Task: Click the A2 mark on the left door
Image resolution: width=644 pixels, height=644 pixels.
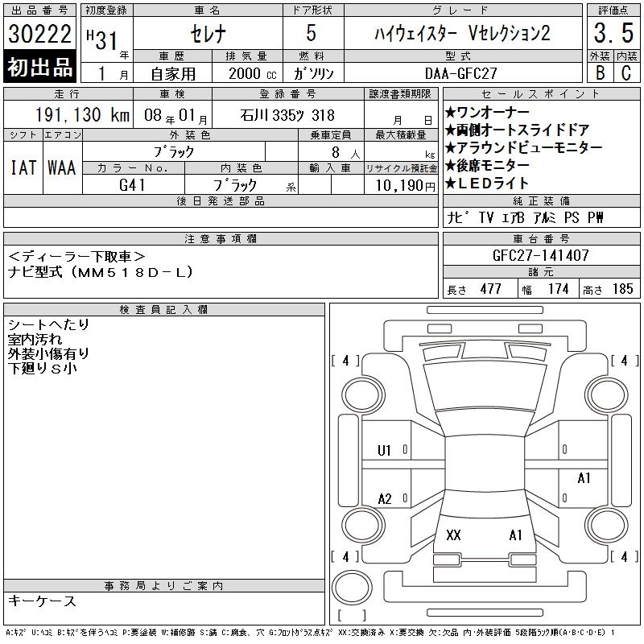Action: coord(385,499)
